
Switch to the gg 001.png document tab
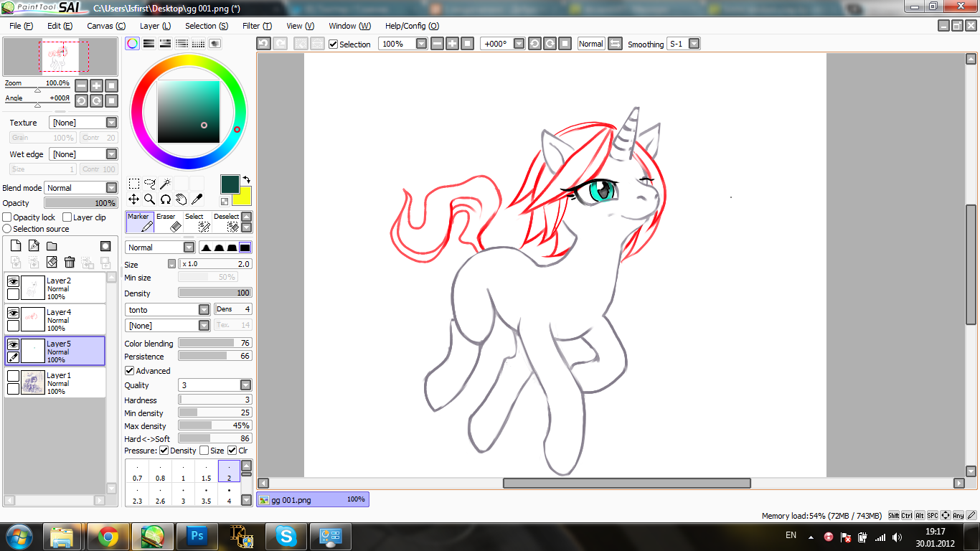[313, 499]
